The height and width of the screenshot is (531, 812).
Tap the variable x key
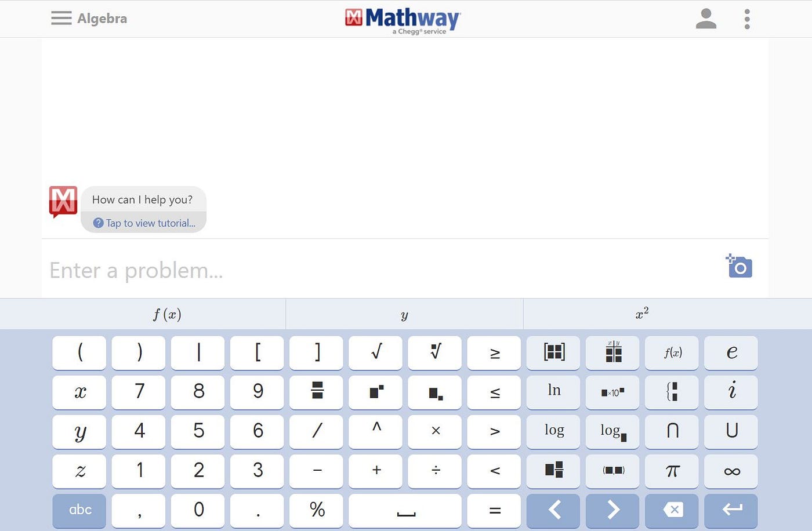(79, 392)
